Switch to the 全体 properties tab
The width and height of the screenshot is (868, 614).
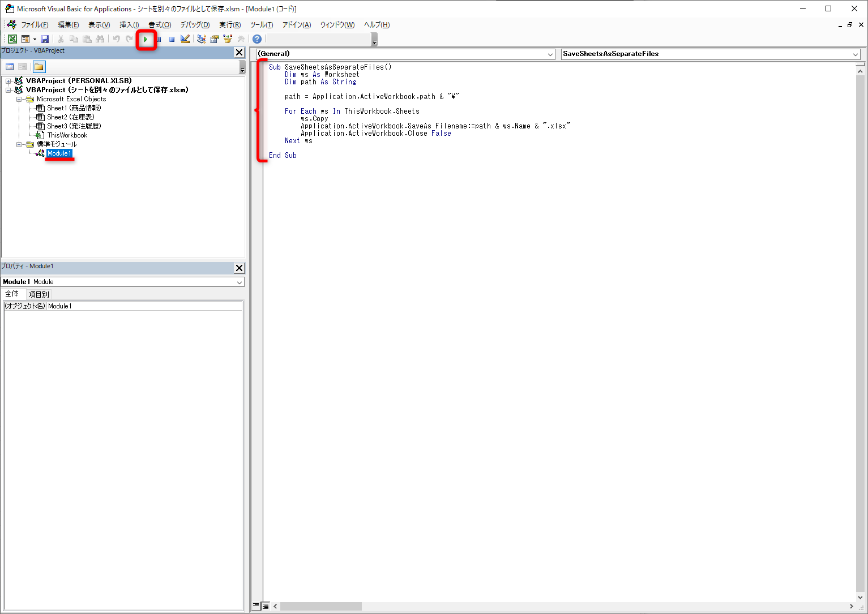(12, 294)
